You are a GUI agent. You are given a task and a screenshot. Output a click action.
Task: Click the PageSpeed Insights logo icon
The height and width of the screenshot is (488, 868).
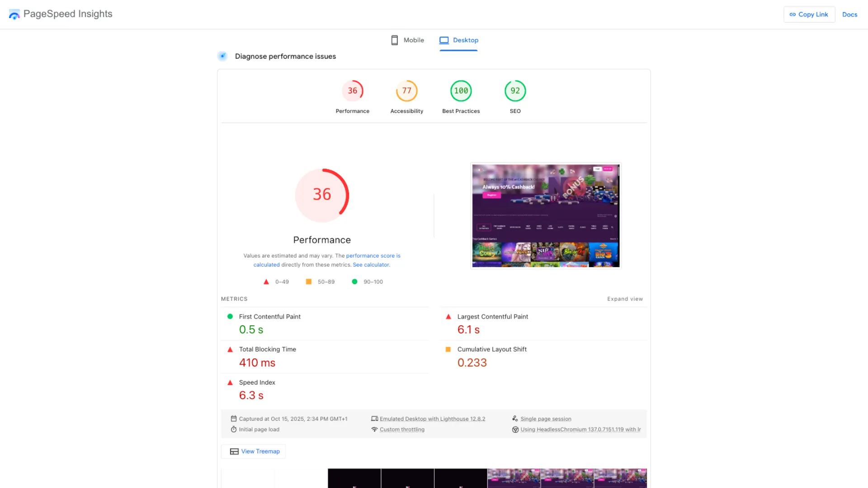(x=14, y=14)
